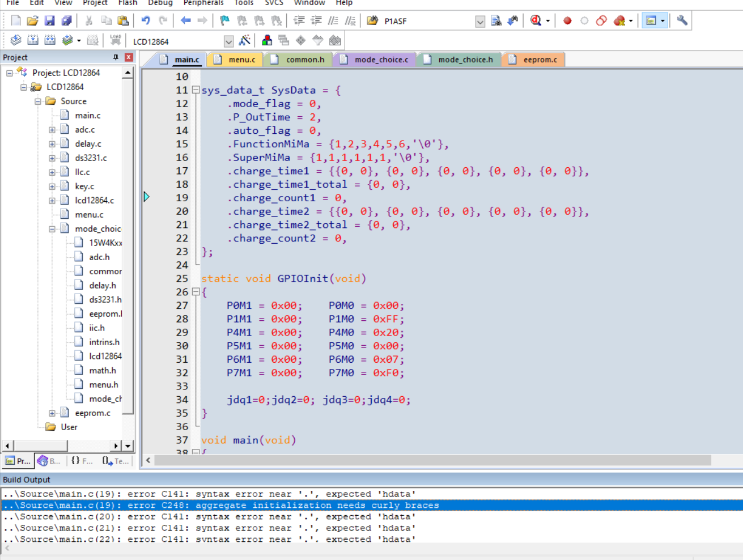743x560 pixels.
Task: Download code to flash with LOAD icon
Action: (116, 40)
